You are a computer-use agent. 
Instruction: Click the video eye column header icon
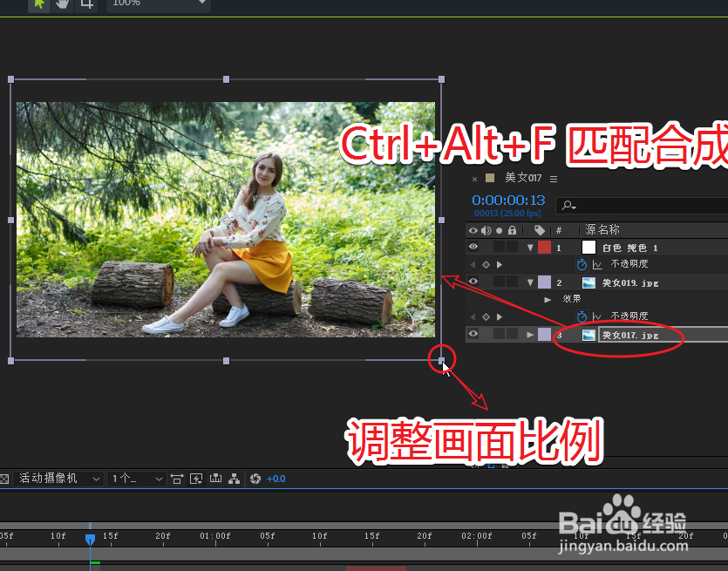[x=473, y=230]
